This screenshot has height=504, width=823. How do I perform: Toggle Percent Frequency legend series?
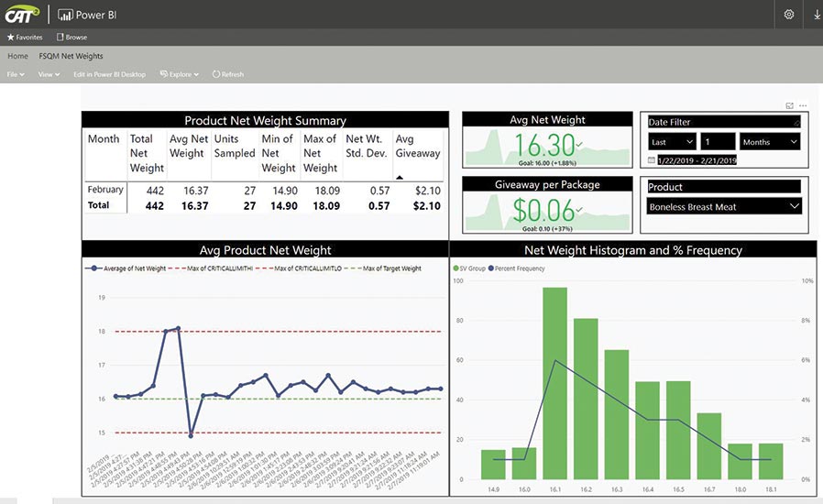(x=493, y=268)
